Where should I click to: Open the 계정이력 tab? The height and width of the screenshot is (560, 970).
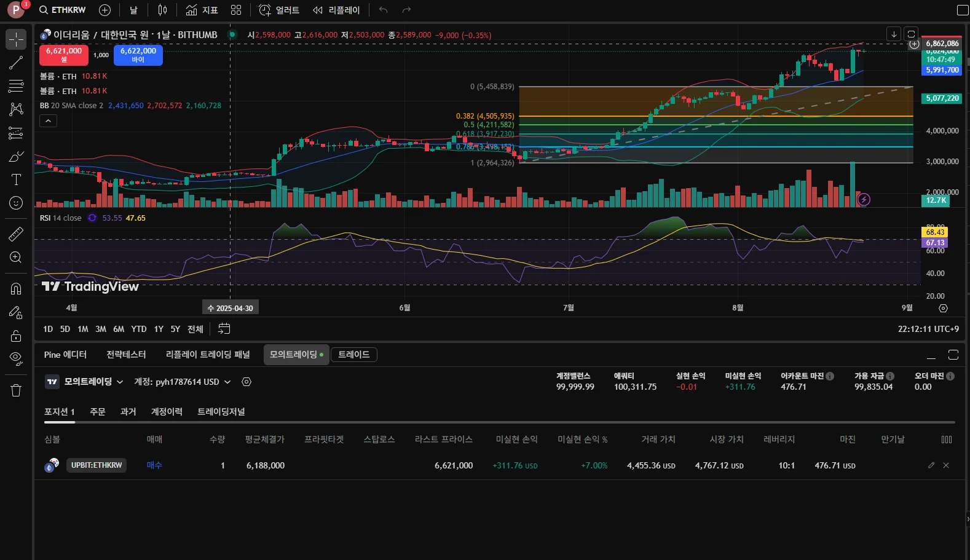167,412
